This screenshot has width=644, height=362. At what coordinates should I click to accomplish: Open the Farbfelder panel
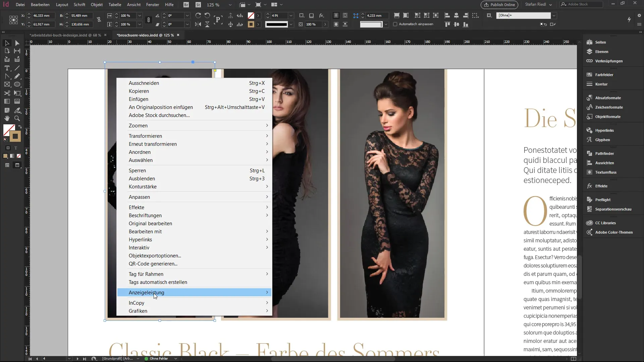pyautogui.click(x=604, y=75)
